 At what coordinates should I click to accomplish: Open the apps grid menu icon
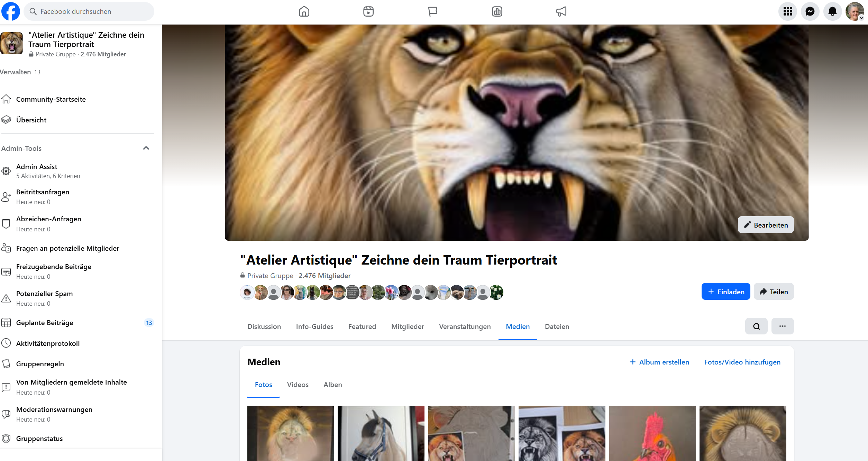(x=788, y=11)
